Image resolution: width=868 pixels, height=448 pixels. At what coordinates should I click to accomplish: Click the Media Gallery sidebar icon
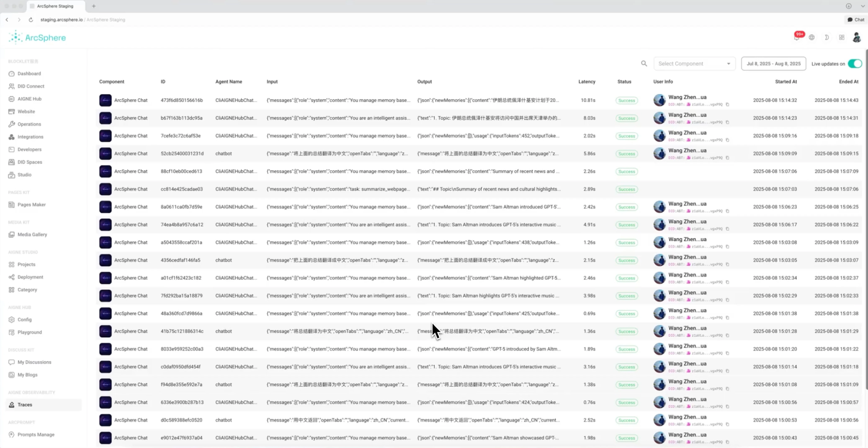click(x=12, y=234)
